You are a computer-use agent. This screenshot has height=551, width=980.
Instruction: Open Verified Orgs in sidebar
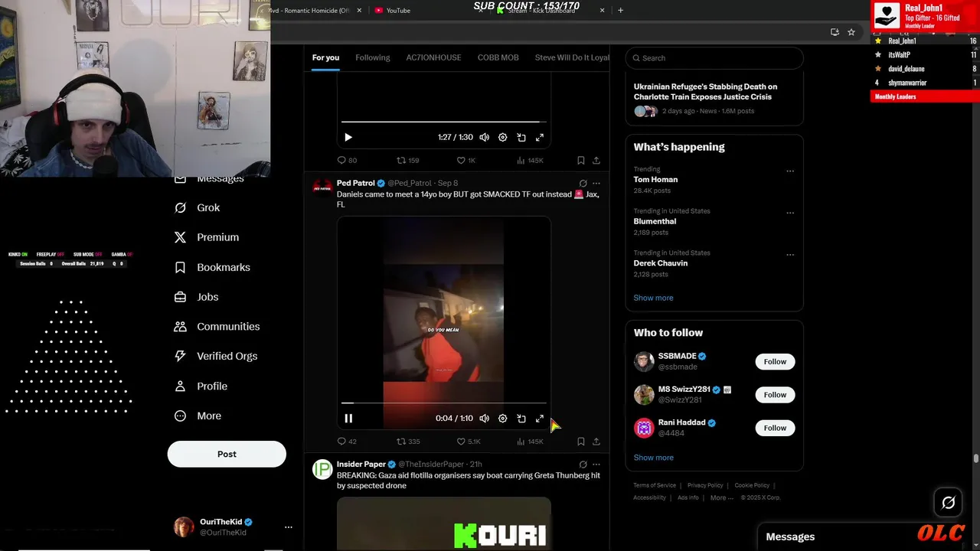point(216,356)
